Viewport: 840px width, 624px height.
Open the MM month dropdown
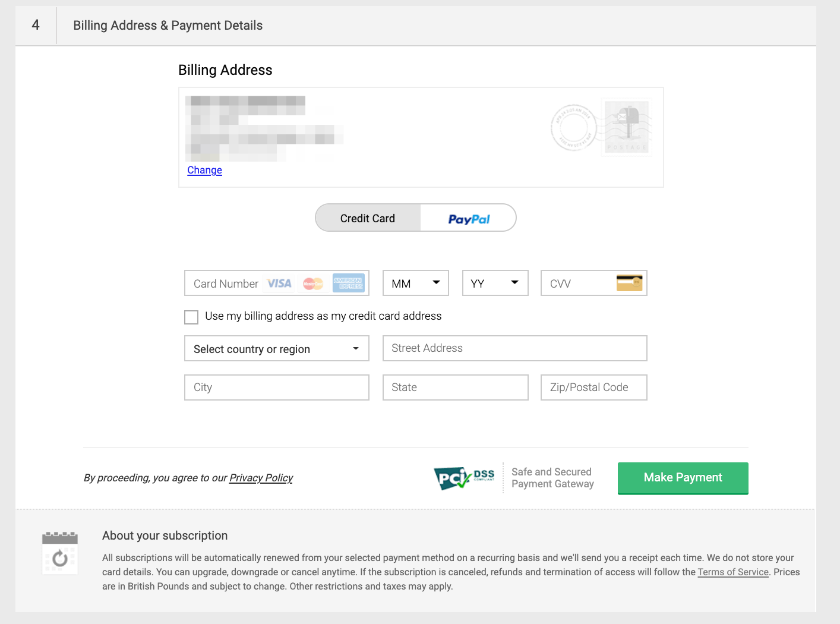click(415, 283)
